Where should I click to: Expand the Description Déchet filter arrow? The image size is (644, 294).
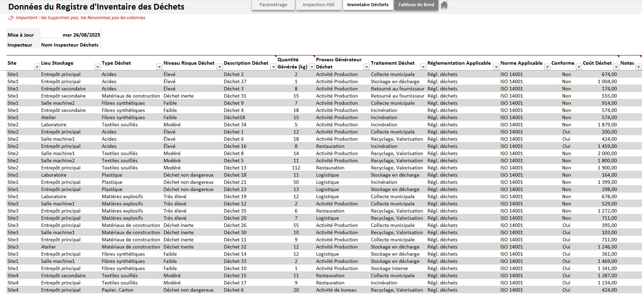pos(274,67)
